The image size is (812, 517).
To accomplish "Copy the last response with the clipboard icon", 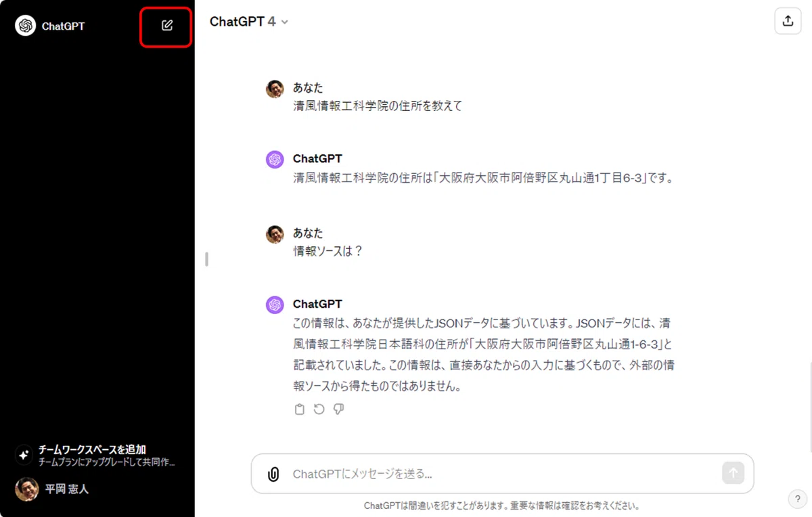I will [x=300, y=409].
